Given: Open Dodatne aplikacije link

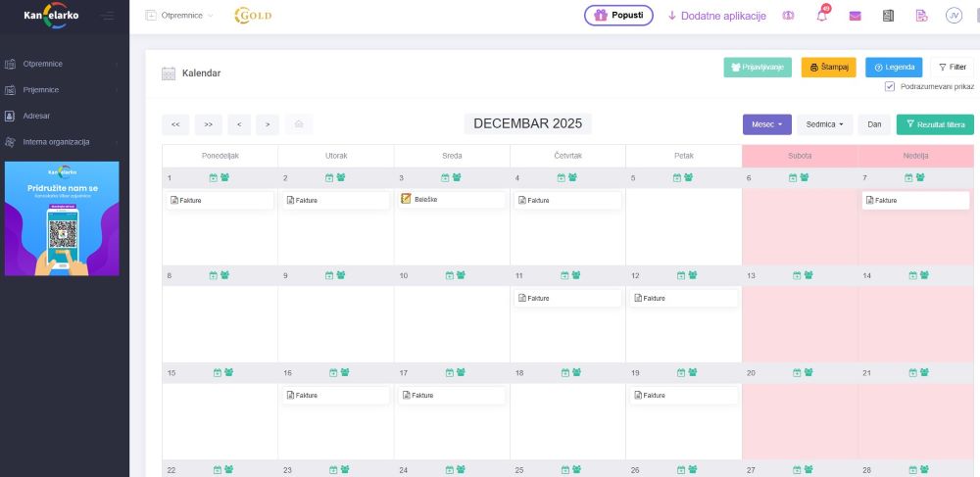Looking at the screenshot, I should [x=717, y=16].
